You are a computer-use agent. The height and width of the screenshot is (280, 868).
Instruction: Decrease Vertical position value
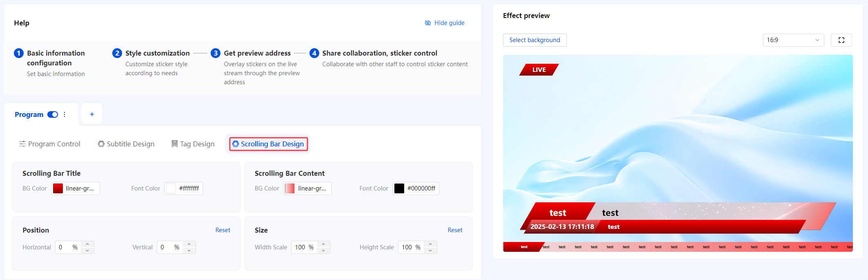[x=189, y=251]
